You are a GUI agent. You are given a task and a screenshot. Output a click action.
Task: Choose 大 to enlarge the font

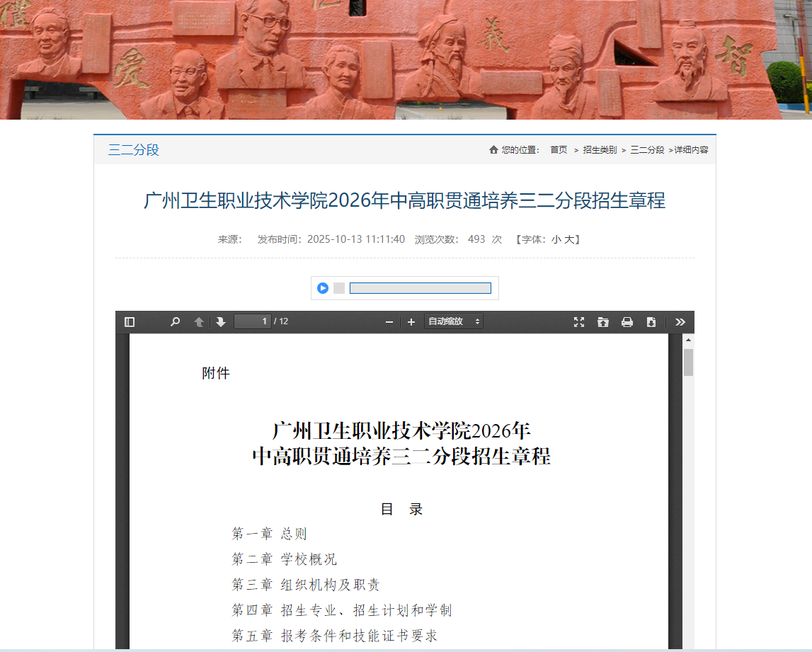tap(571, 239)
